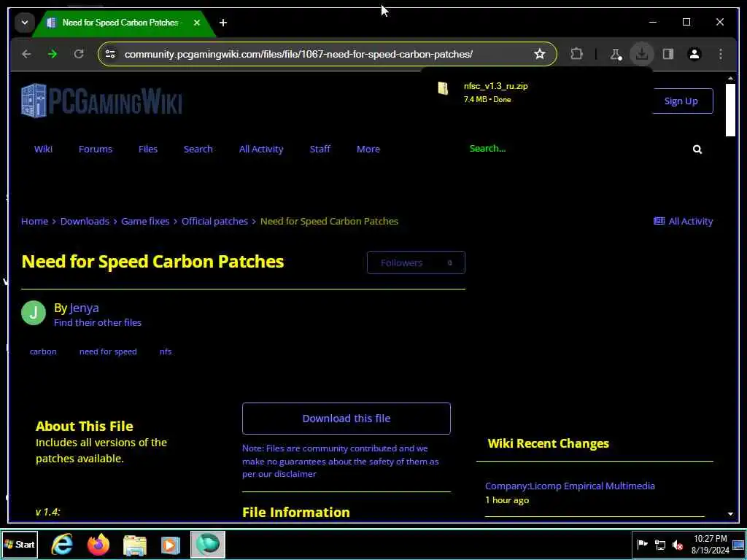Screen dimensions: 747x560
Task: Open downloaded nfsc_v1.3_ru.zip file
Action: point(495,86)
